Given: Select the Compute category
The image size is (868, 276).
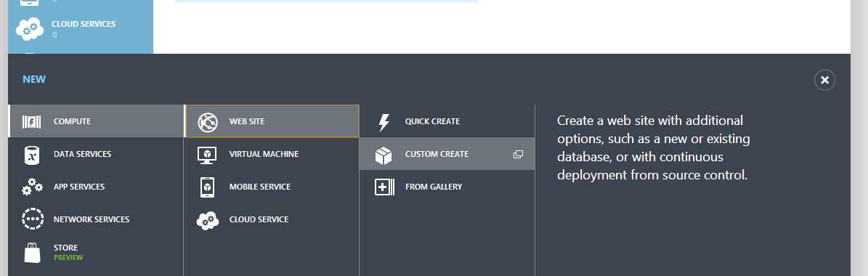Looking at the screenshot, I should pyautogui.click(x=96, y=121).
